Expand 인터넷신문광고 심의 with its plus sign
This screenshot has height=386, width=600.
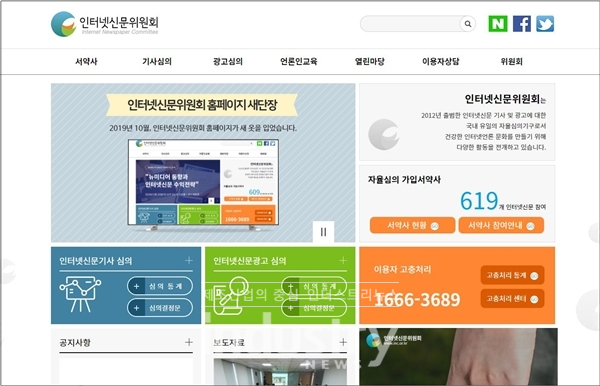(x=343, y=261)
